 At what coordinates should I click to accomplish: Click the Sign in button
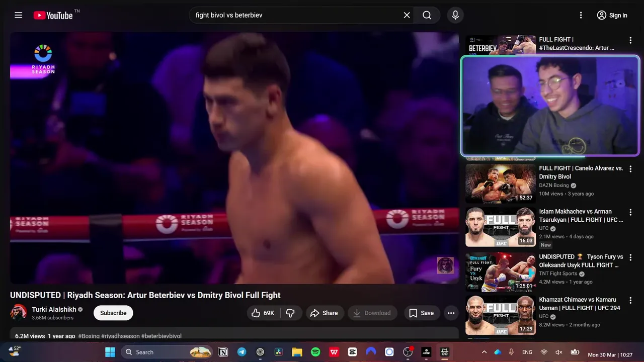[x=612, y=15]
